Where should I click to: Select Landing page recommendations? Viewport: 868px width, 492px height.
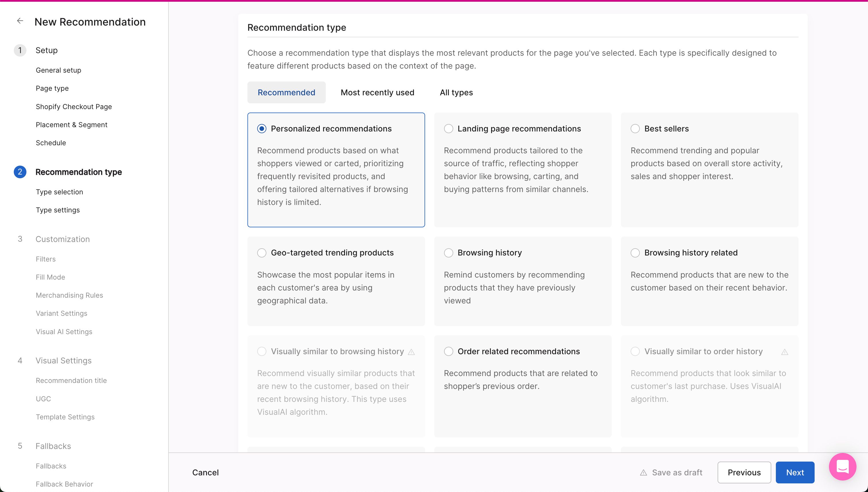coord(448,128)
